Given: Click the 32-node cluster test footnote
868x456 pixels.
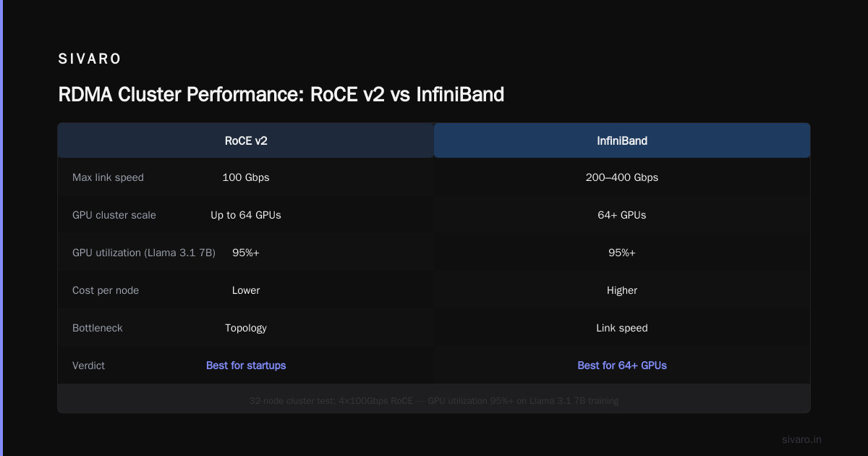Looking at the screenshot, I should 434,400.
